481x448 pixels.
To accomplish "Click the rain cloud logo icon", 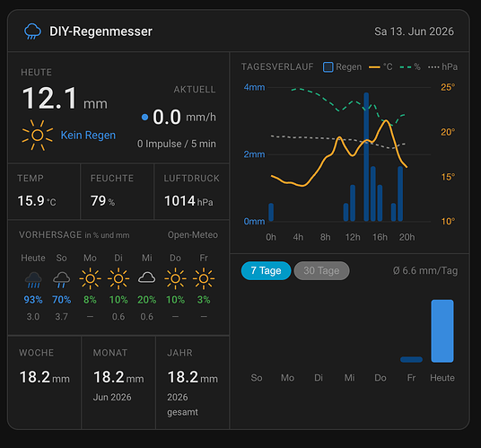I will pos(32,31).
